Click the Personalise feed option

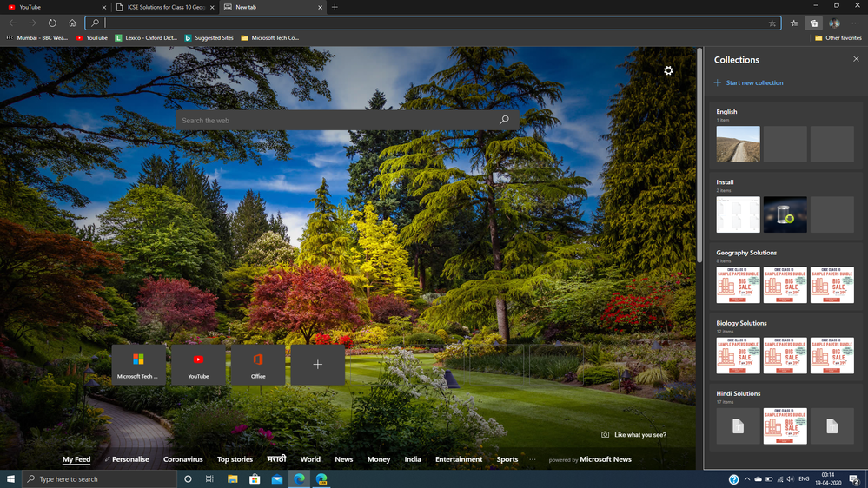coord(130,459)
